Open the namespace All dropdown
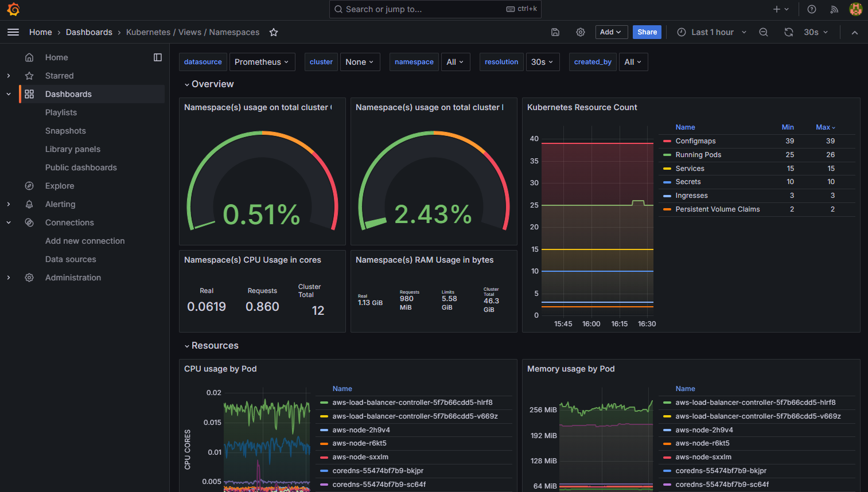 (x=456, y=62)
